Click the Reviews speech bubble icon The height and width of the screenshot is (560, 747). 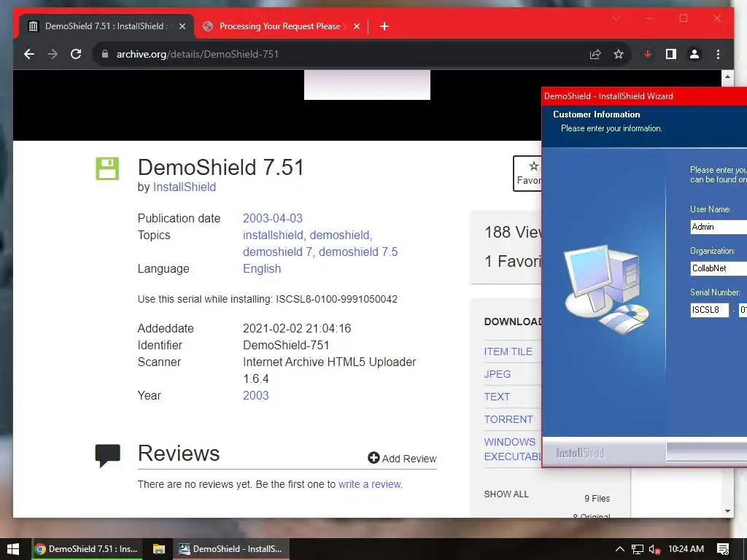(108, 456)
